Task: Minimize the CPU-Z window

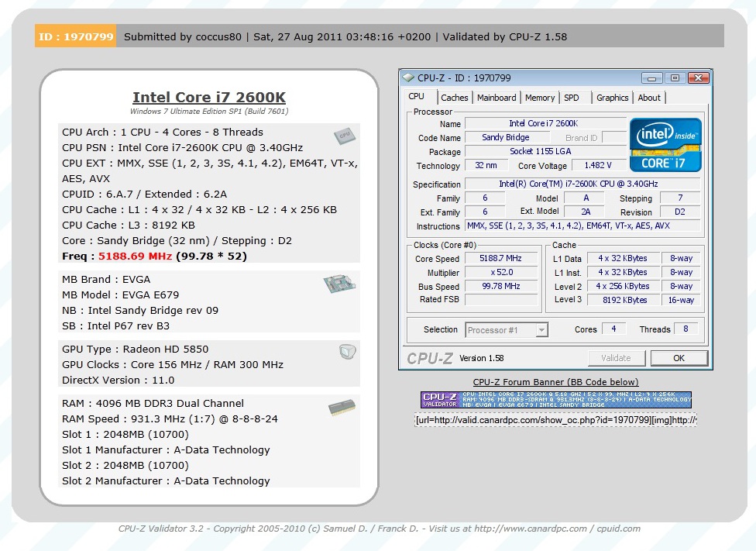Action: [x=652, y=77]
